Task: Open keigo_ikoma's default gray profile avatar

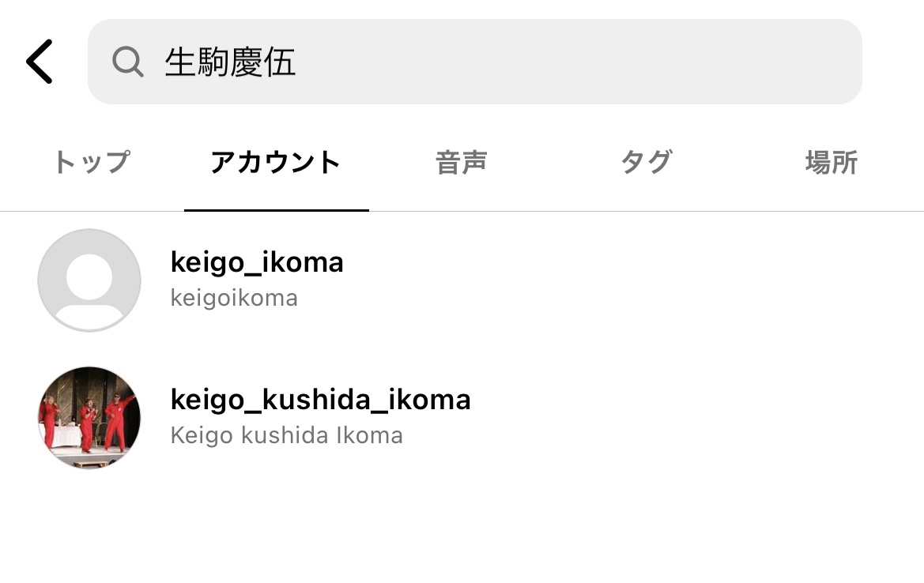Action: 89,280
